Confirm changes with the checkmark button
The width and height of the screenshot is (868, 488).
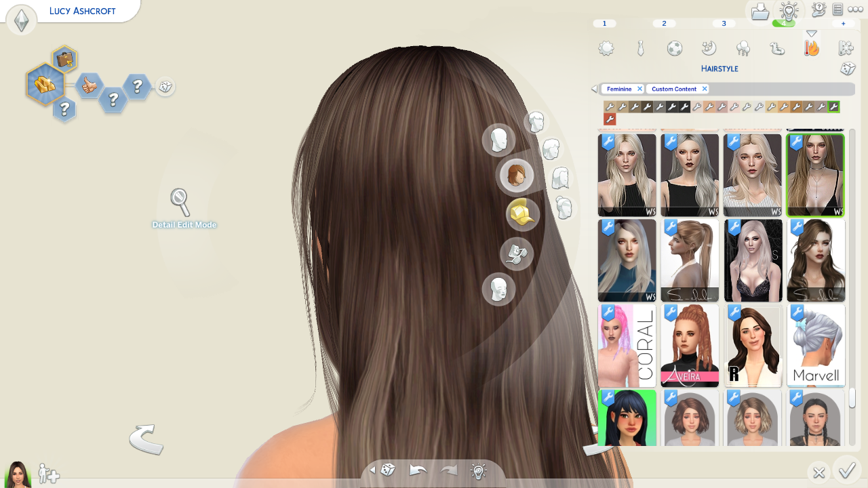[846, 471]
